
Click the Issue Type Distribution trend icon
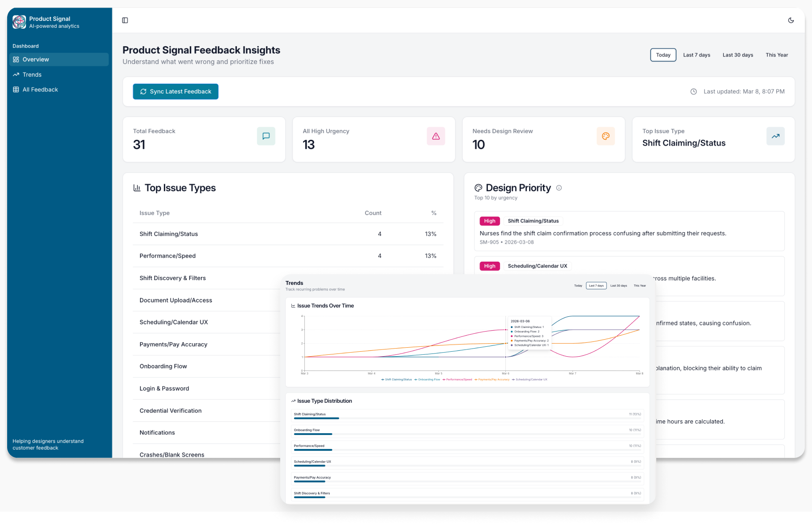click(293, 401)
